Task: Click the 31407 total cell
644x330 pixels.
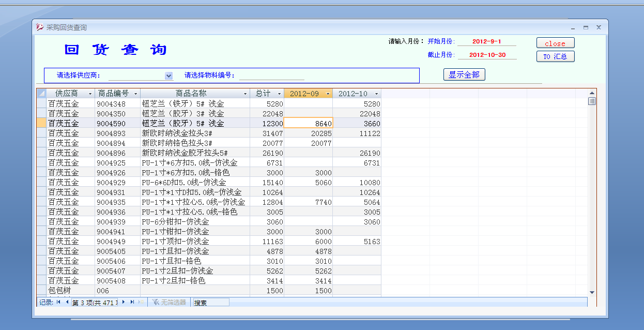Action: [x=267, y=133]
